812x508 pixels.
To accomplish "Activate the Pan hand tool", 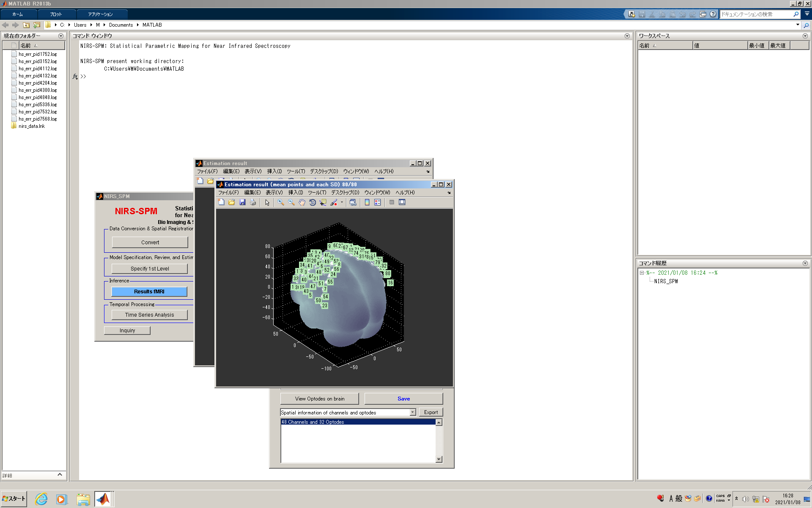I will point(302,202).
